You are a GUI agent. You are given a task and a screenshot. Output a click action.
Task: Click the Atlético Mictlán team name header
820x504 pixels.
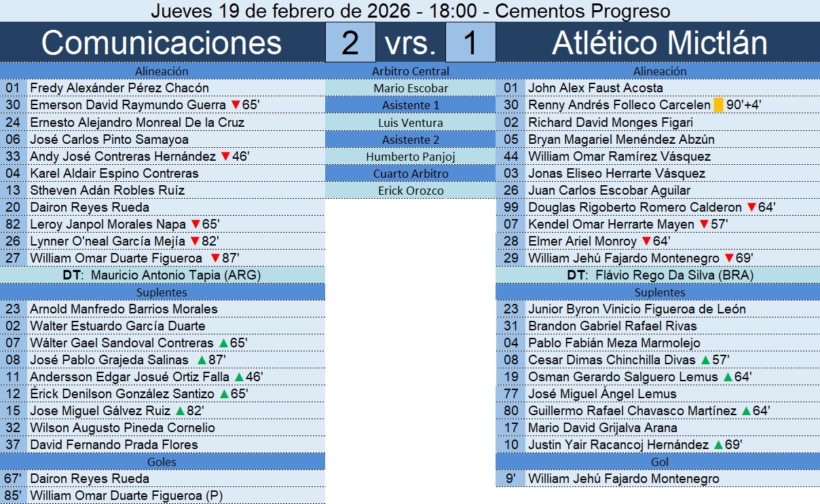click(x=659, y=43)
